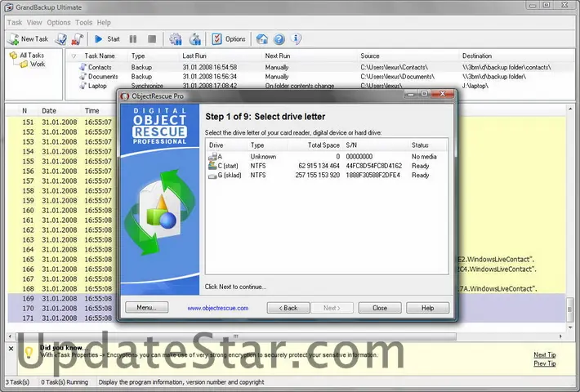The height and width of the screenshot is (392, 580).
Task: Click the GrandBackup Ultimate title bar icon
Action: pos(9,7)
